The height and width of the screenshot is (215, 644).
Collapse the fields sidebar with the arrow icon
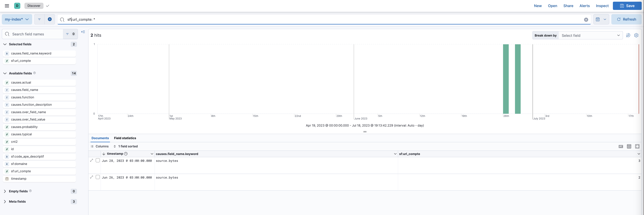[x=83, y=32]
